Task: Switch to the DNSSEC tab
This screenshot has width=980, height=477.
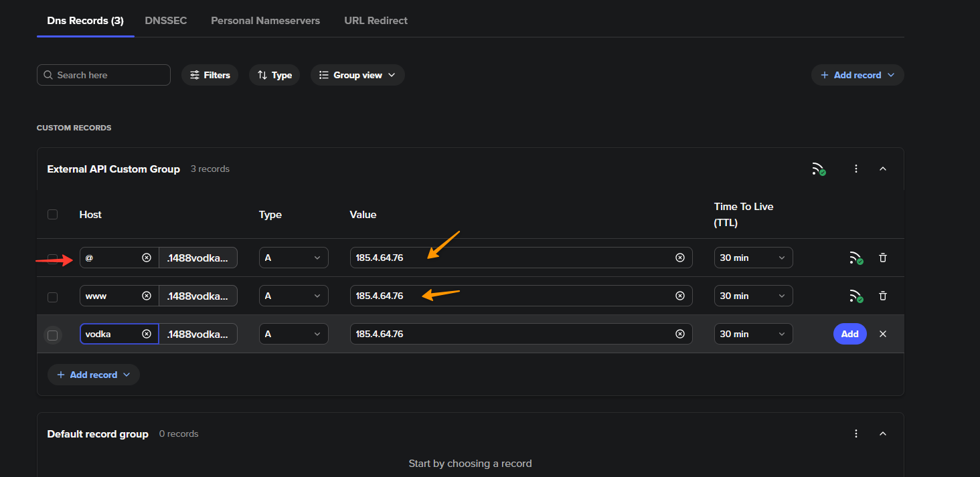Action: coord(166,21)
